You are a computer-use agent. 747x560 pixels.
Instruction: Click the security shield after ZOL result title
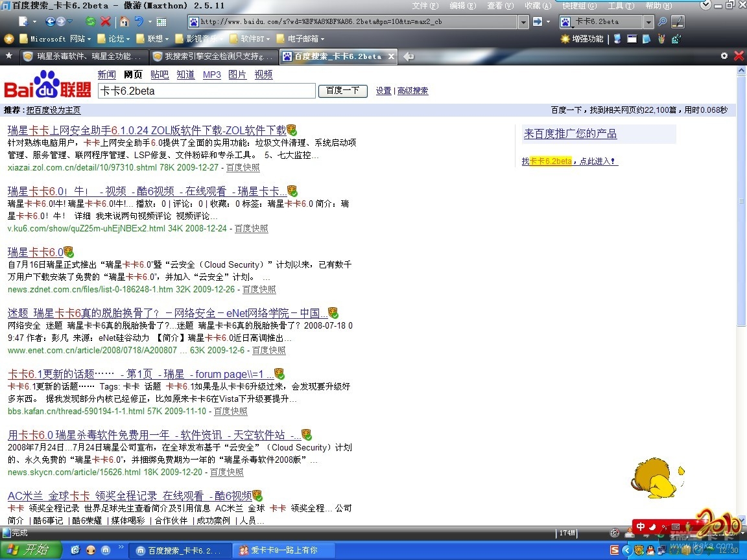point(292,130)
